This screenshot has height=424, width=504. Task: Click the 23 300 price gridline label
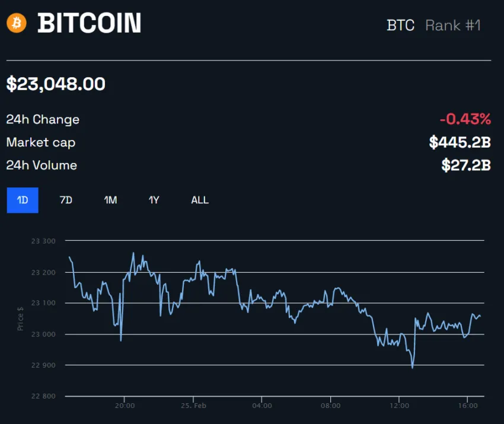[43, 241]
